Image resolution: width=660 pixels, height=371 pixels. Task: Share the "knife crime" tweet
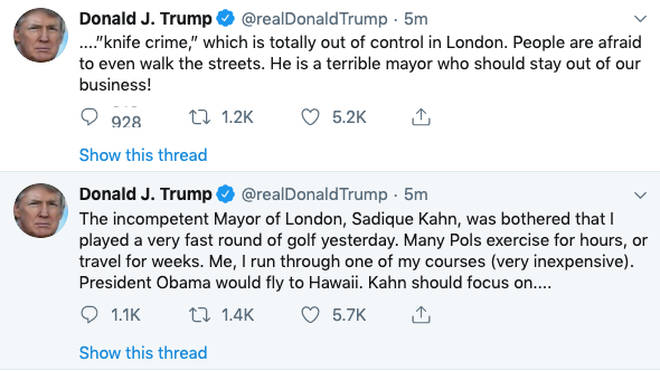(x=421, y=117)
